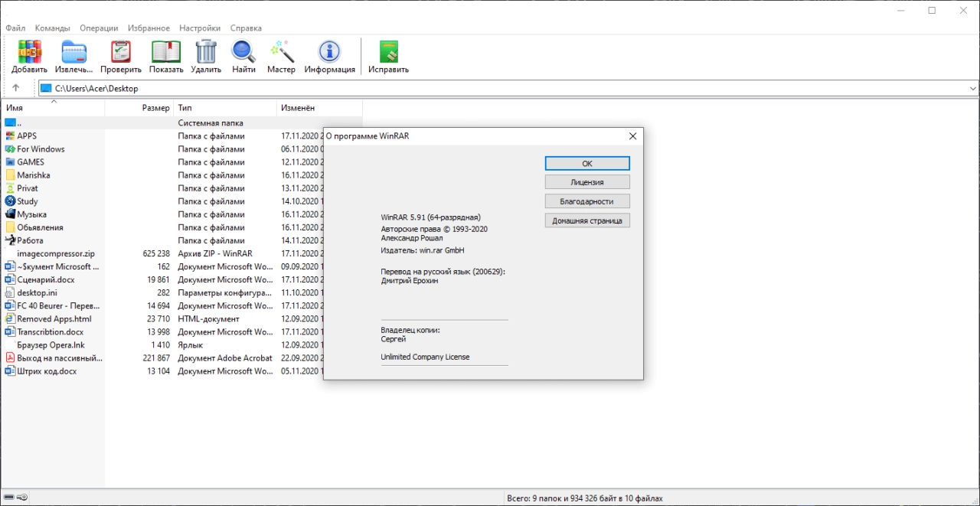Click the Удалить (Delete) trash icon

coord(206,52)
